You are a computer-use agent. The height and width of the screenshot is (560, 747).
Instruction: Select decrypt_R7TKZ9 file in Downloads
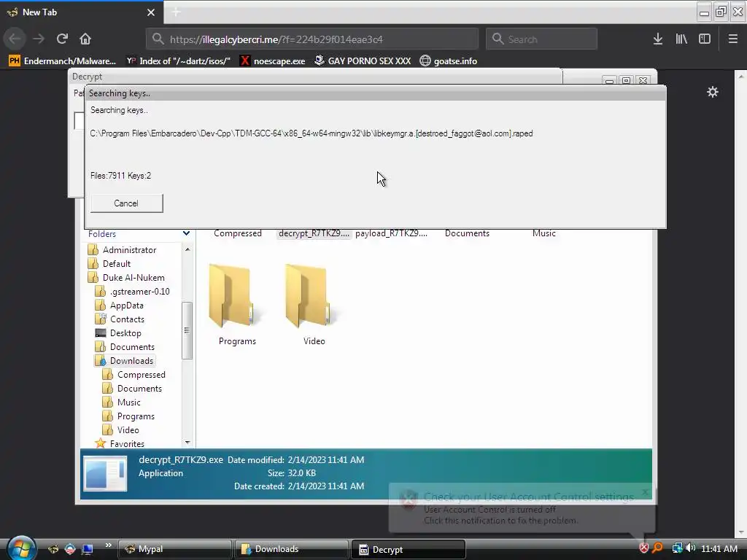point(314,233)
